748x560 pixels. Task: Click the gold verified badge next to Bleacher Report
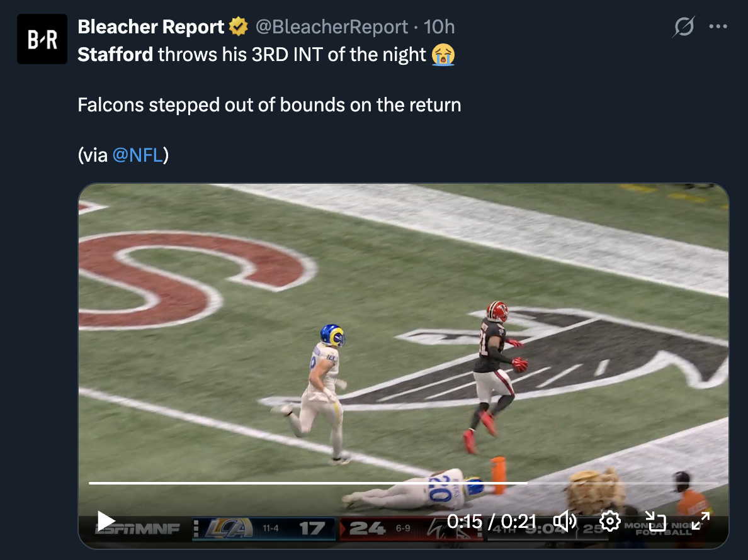click(x=239, y=26)
